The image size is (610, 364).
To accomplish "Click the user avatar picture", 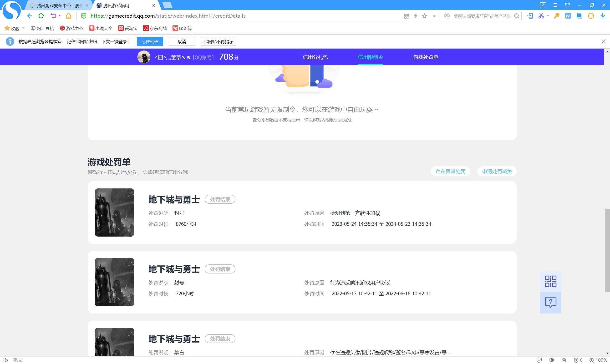I will tap(144, 57).
